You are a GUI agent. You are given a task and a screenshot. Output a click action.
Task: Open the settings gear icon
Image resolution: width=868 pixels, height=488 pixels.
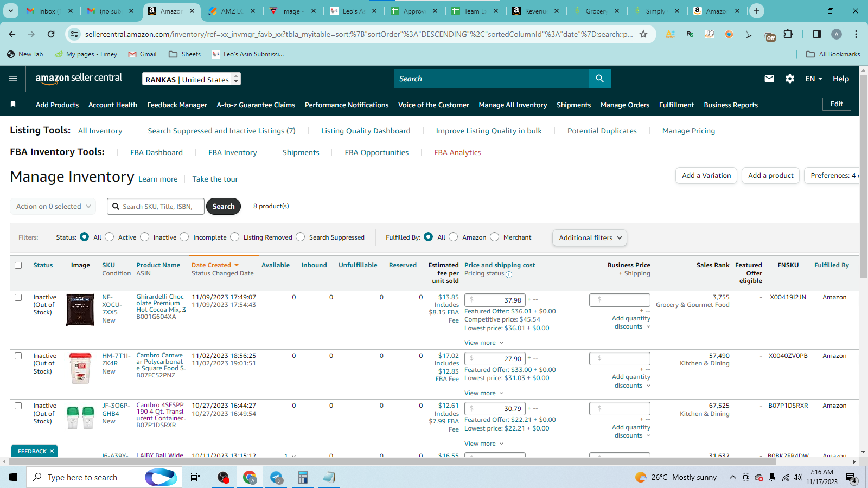pos(790,79)
